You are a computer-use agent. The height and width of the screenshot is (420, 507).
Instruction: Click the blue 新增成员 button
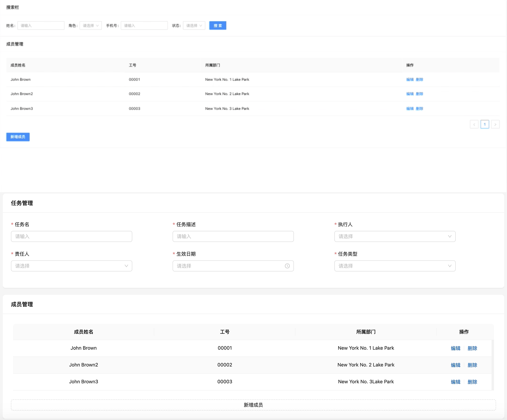[18, 137]
